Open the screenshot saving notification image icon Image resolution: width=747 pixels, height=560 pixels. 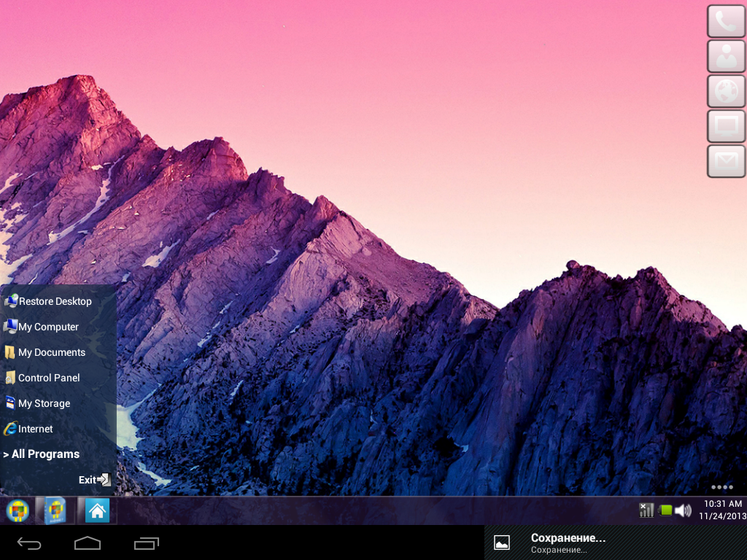(502, 542)
